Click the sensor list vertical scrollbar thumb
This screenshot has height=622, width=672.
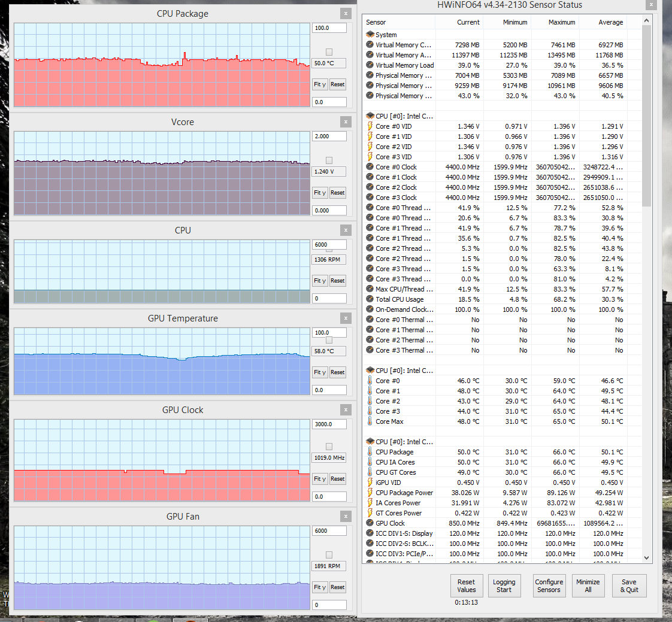(x=646, y=116)
